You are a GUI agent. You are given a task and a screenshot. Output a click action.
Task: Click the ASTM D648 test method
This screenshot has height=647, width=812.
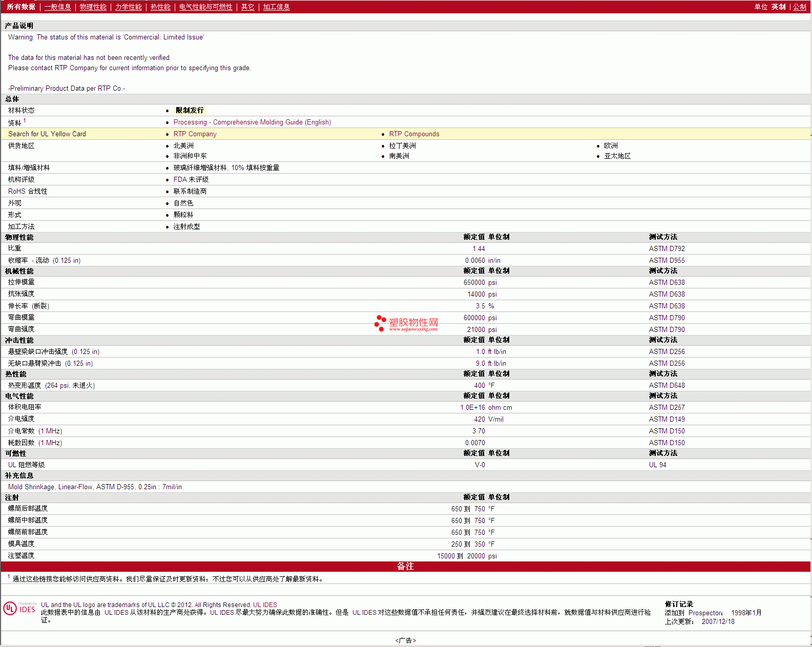tap(667, 386)
